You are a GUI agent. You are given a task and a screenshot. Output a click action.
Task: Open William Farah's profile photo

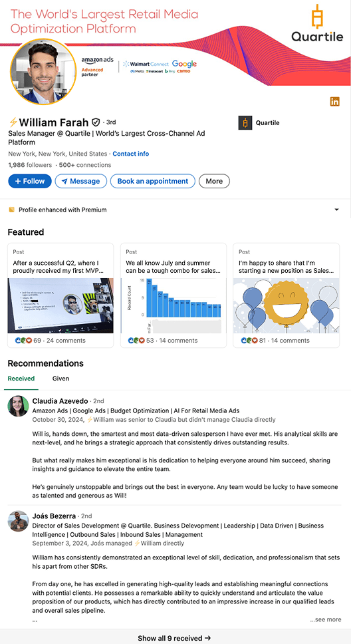pos(43,72)
